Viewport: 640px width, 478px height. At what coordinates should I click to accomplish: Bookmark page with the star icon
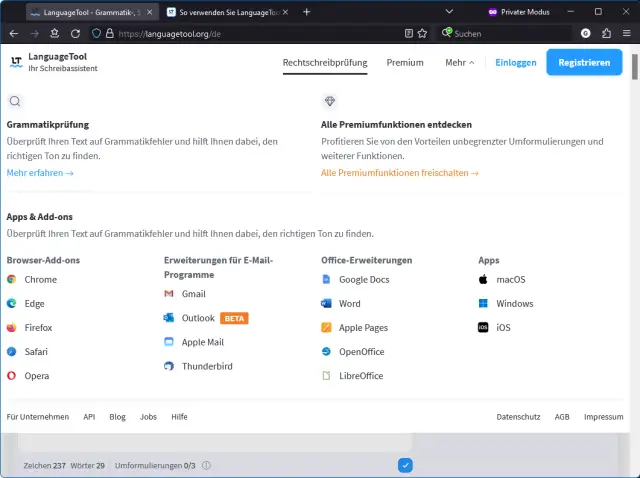pyautogui.click(x=422, y=33)
